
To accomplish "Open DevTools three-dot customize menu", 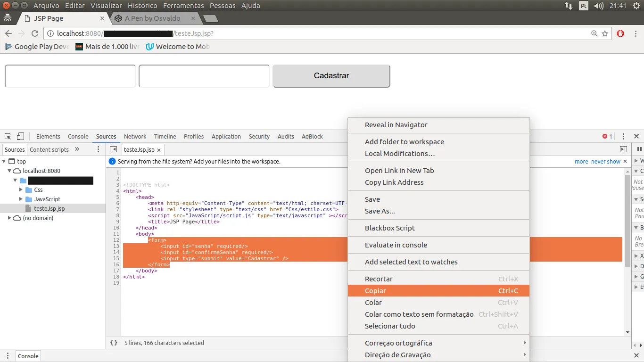I will 624,136.
